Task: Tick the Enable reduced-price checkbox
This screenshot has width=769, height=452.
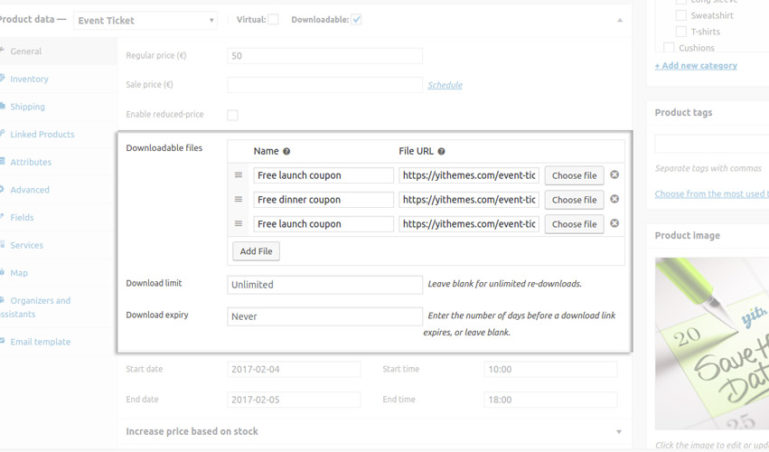Action: [233, 115]
